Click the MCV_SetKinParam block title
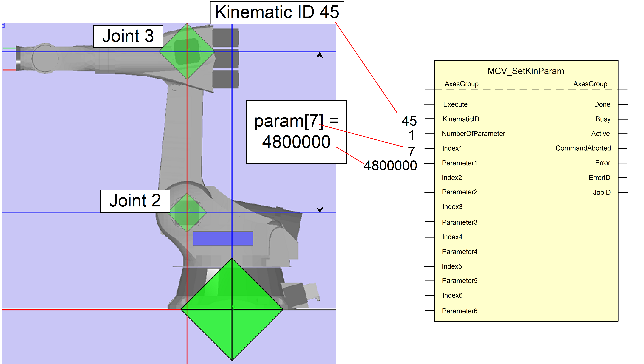Viewport: 644px width, 364px height. click(526, 71)
